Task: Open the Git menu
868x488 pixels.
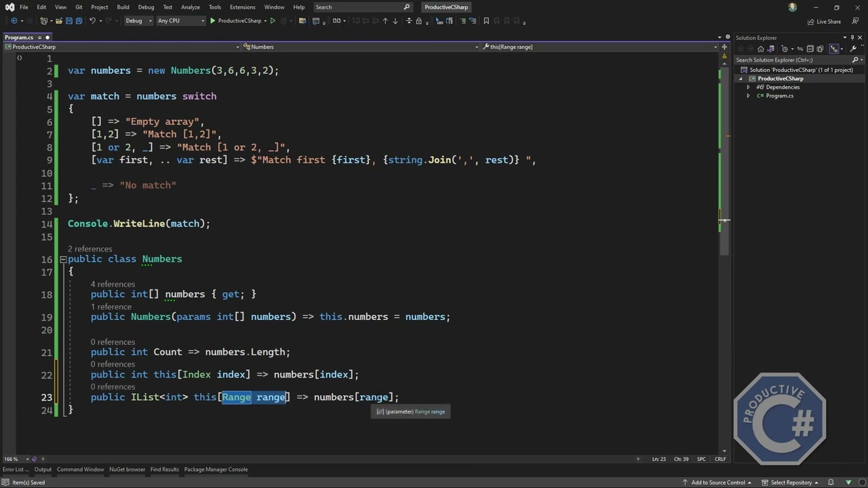Action: (x=79, y=7)
